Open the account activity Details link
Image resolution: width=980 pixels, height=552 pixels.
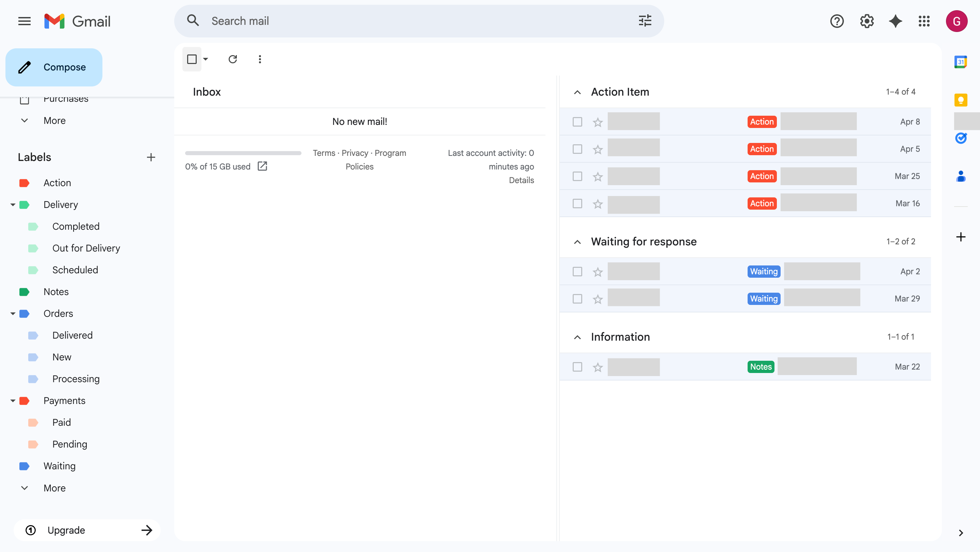point(521,180)
